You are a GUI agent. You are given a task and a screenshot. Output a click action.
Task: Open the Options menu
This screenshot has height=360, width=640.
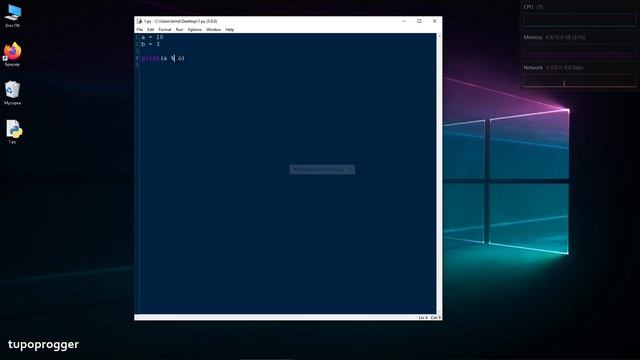pos(195,30)
